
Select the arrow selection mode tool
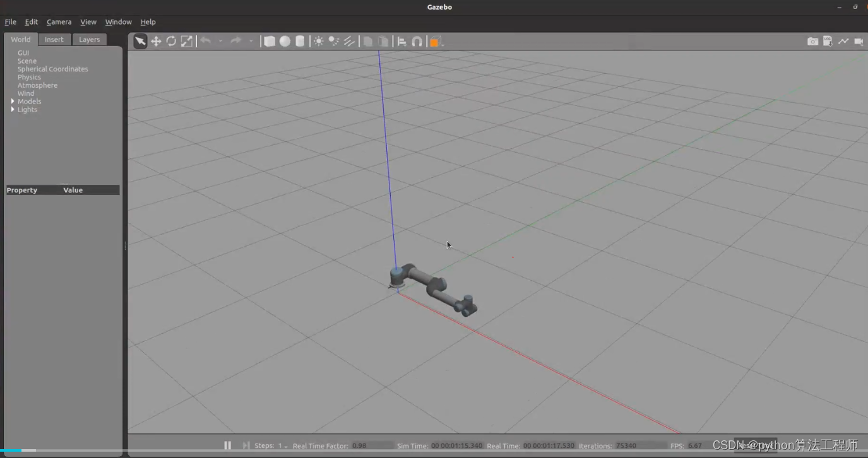point(140,42)
